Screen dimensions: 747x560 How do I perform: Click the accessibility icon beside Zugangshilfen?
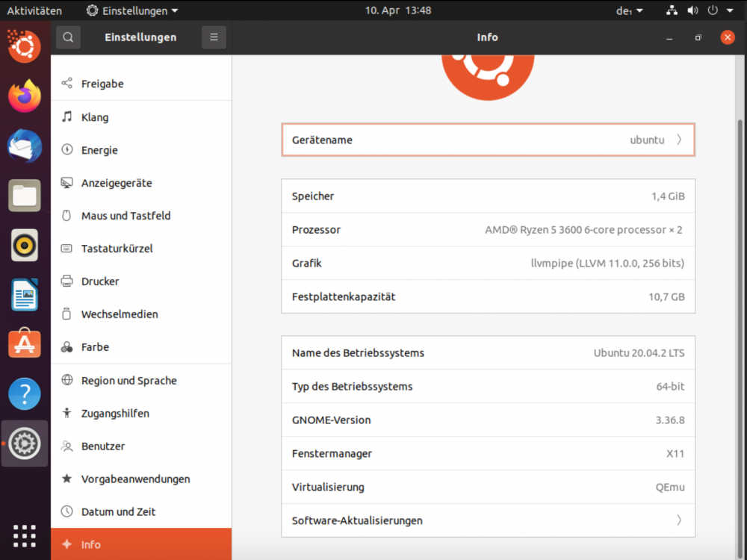click(66, 413)
